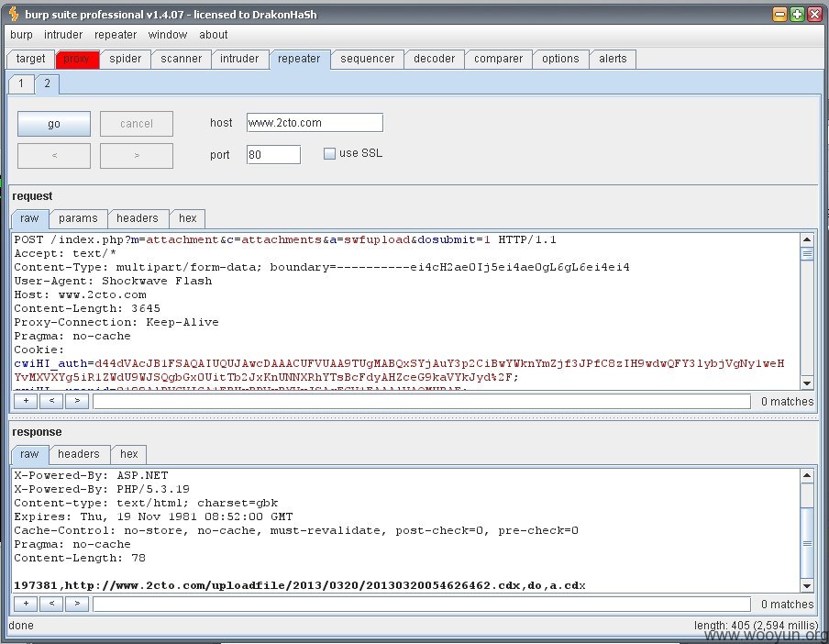Find previous match in request search
829x644 pixels.
coord(51,401)
